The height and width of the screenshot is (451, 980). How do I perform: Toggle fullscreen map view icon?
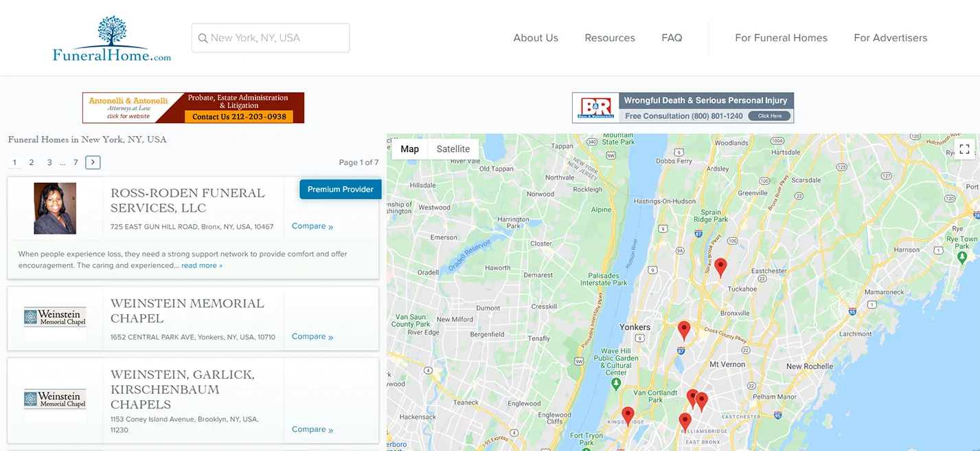[x=964, y=149]
